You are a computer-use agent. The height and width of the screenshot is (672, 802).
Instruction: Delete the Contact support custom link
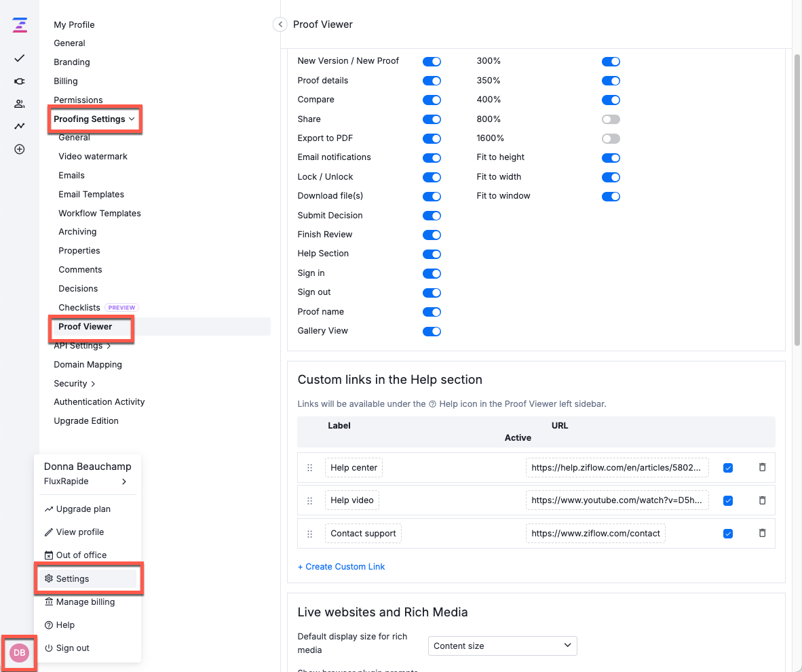[761, 533]
